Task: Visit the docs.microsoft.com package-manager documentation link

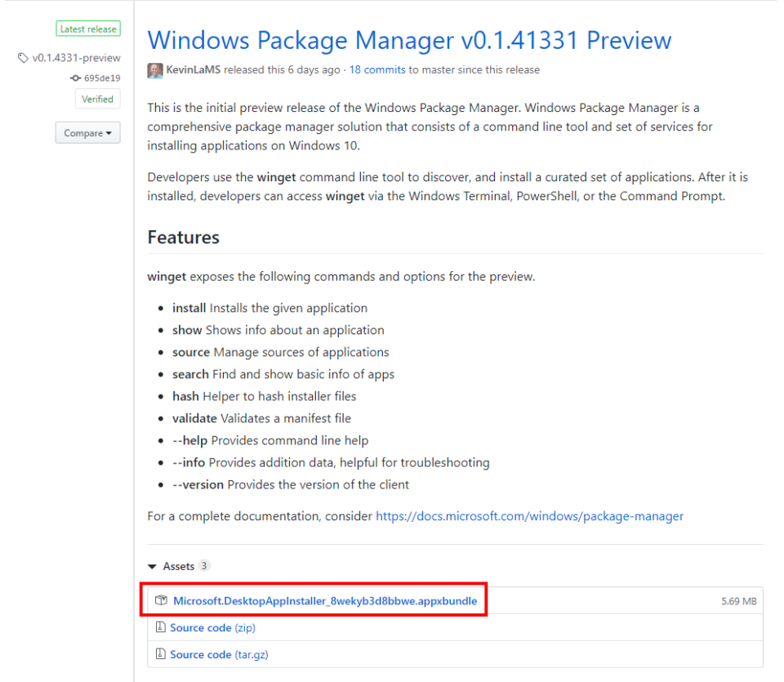Action: [529, 516]
